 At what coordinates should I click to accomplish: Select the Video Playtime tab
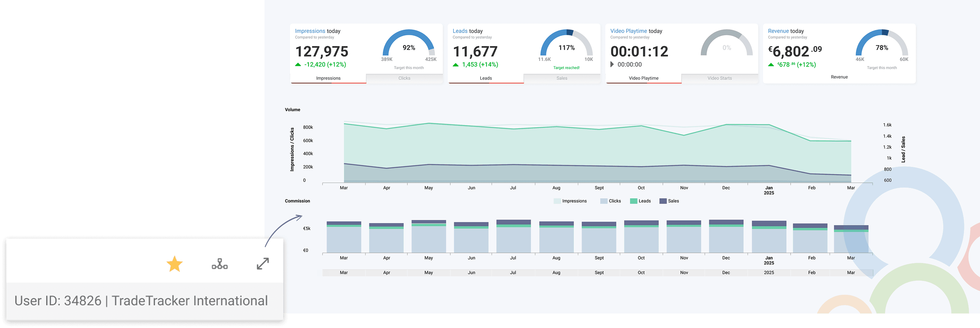click(x=643, y=78)
